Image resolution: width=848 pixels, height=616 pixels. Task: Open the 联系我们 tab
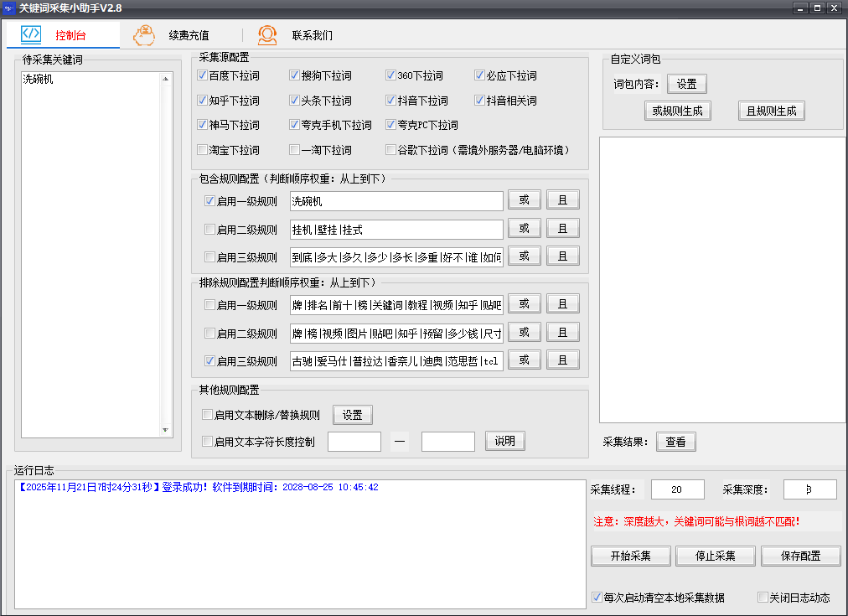(x=312, y=35)
